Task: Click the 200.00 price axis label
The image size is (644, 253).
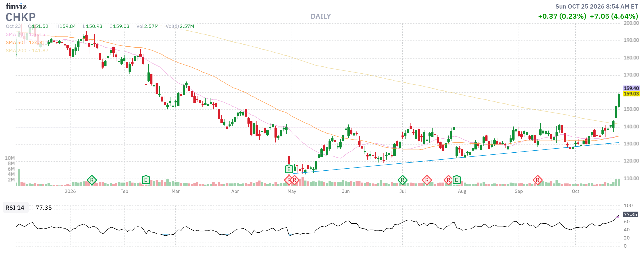Action: point(631,23)
